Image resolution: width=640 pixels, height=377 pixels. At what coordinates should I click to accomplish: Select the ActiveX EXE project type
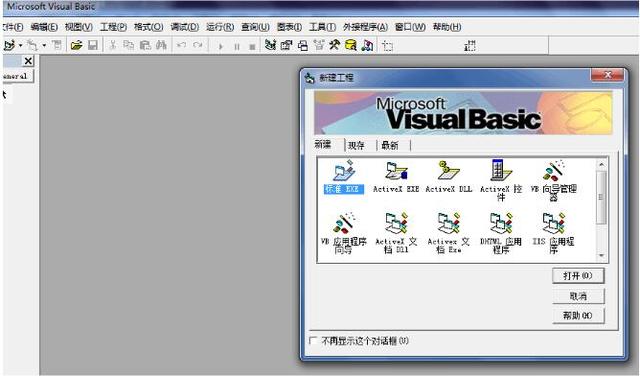click(396, 177)
